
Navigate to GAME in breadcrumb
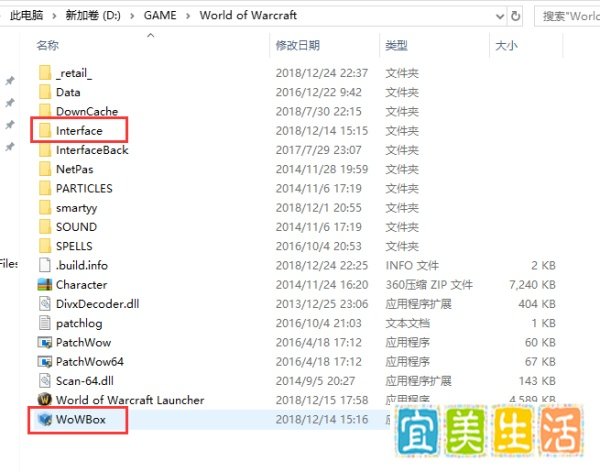click(160, 15)
